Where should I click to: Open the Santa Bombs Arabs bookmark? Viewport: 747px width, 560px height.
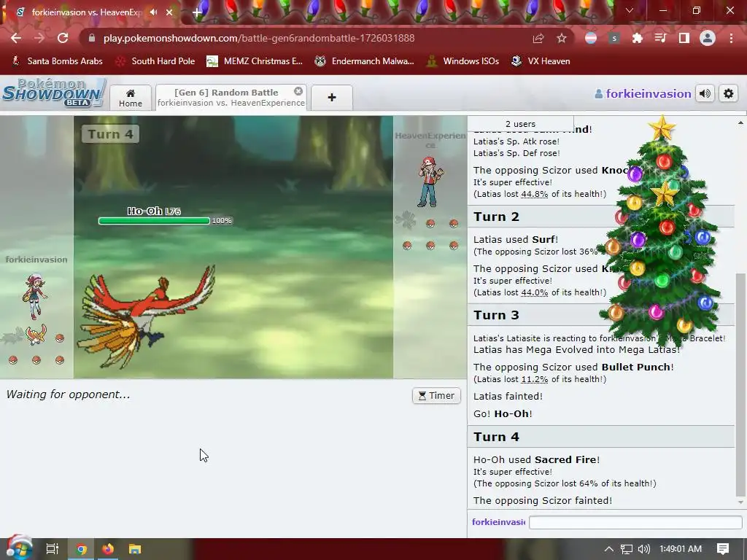coord(57,61)
